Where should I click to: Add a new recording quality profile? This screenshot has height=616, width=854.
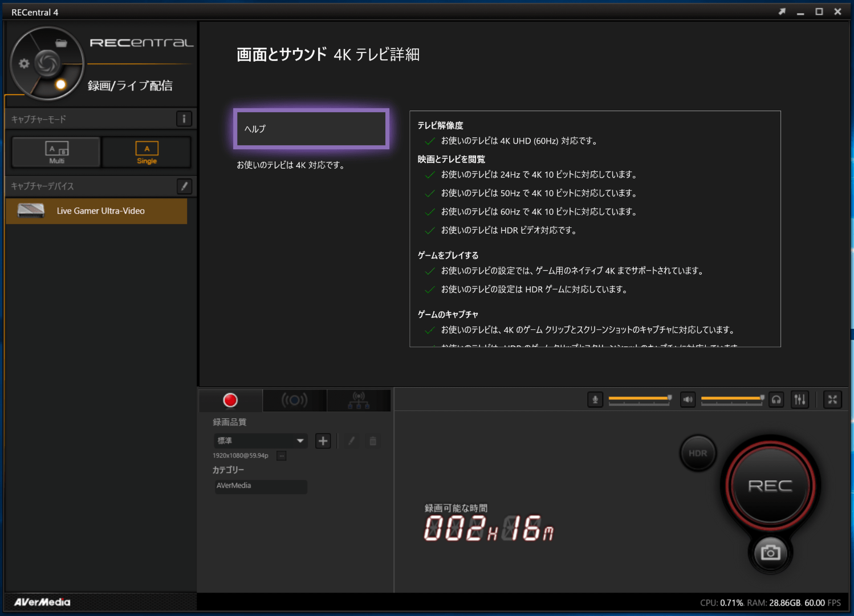click(x=323, y=440)
